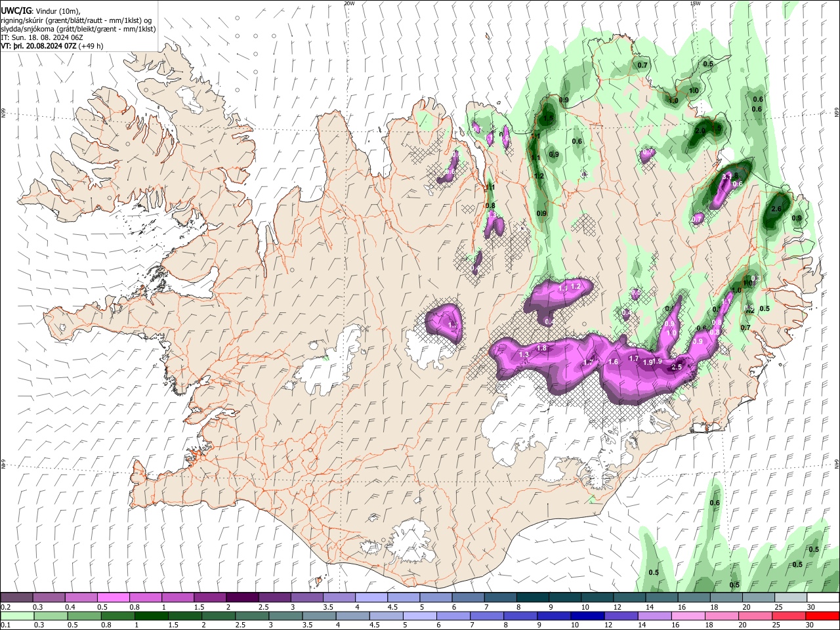Click the 'slydda/snjókoma' legend description line
Image resolution: width=840 pixels, height=630 pixels.
tap(78, 29)
